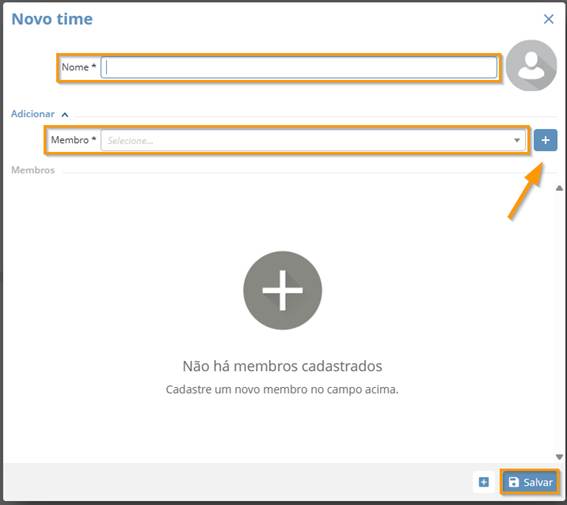567x505 pixels.
Task: Click the floppy disk icon on Salvar
Action: 513,482
